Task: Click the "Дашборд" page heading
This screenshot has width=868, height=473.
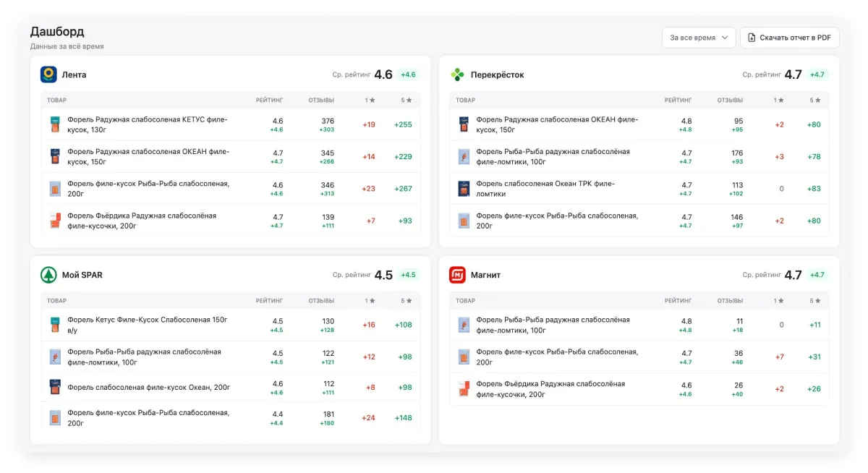Action: pos(57,31)
